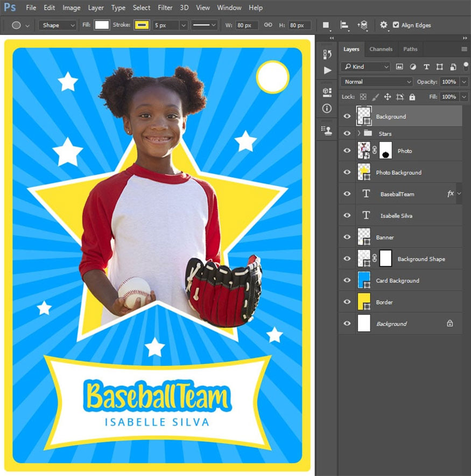Open the Normal blend mode dropdown
The height and width of the screenshot is (476, 471).
[x=376, y=82]
